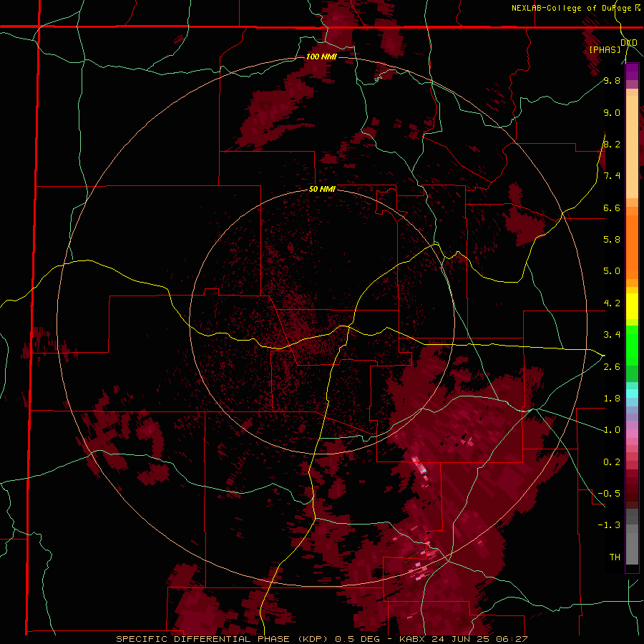
Task: Click the 7.4 value on the color scale
Action: click(x=612, y=176)
